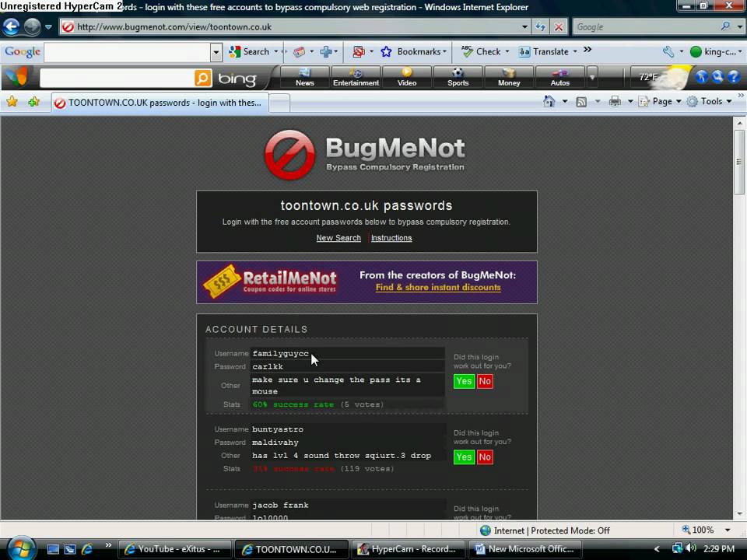747x560 pixels.
Task: Expand the address bar history dropdown
Action: tap(524, 26)
